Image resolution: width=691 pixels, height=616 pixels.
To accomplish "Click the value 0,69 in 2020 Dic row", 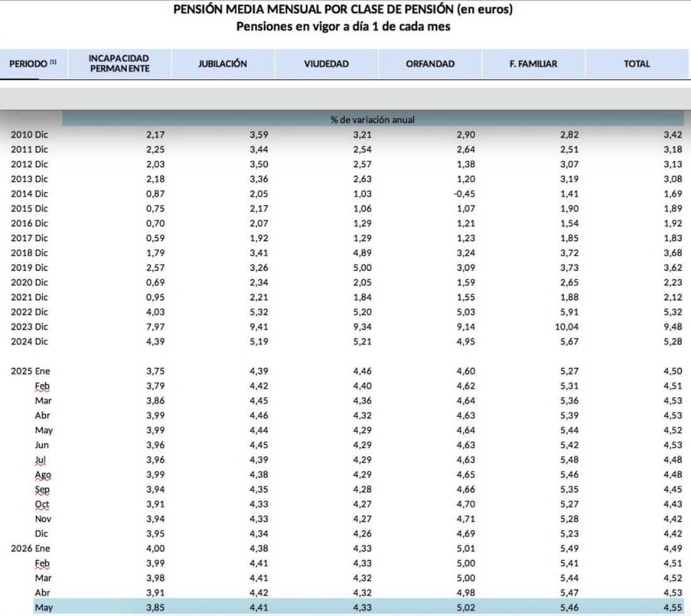I will [155, 283].
